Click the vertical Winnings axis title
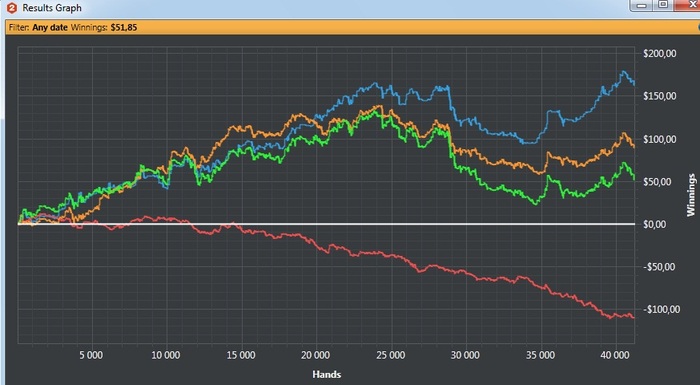700x385 pixels. tap(692, 195)
